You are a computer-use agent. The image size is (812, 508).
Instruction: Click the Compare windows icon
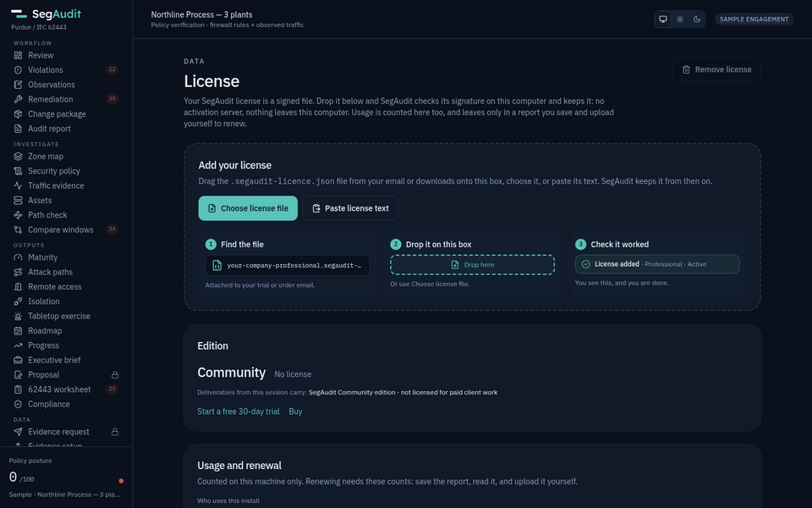[x=18, y=229]
